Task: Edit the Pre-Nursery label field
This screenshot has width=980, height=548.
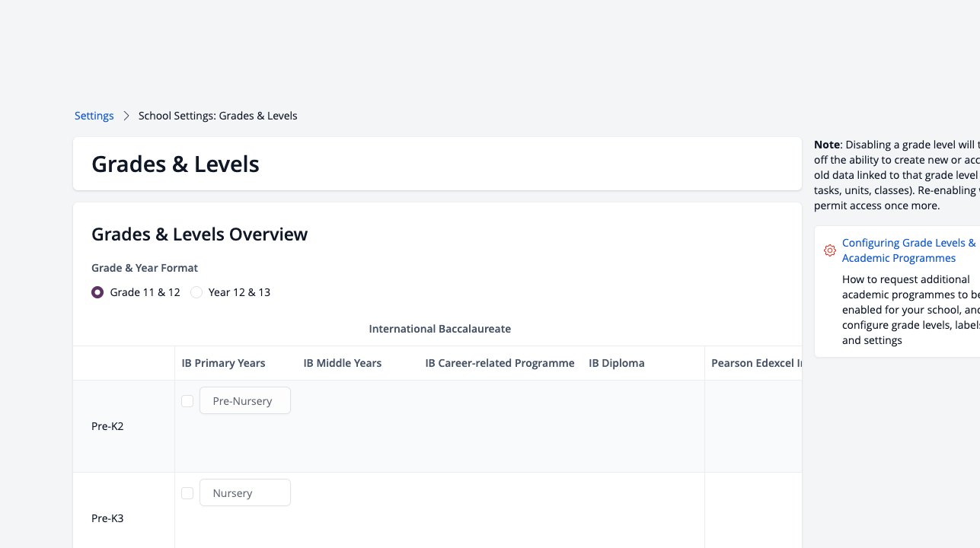Action: 245,401
